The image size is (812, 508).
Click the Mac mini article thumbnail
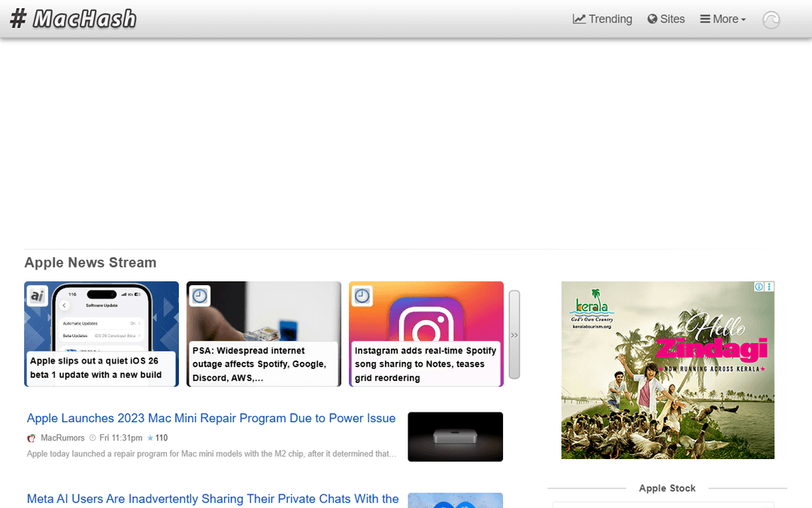(455, 437)
